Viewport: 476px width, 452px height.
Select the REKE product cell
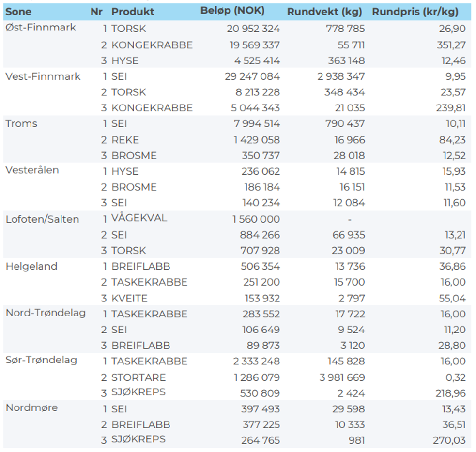[125, 140]
